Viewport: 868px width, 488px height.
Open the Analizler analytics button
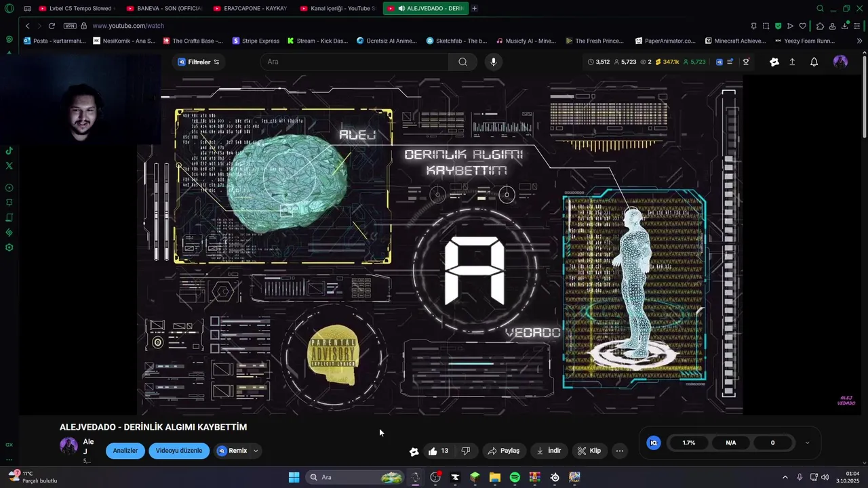(x=125, y=451)
